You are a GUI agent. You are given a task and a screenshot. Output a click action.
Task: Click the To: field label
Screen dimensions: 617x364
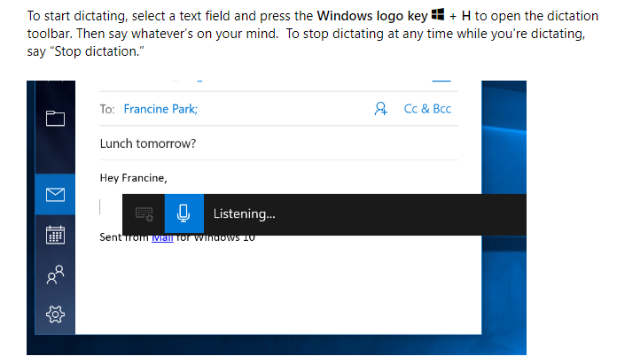pos(108,109)
